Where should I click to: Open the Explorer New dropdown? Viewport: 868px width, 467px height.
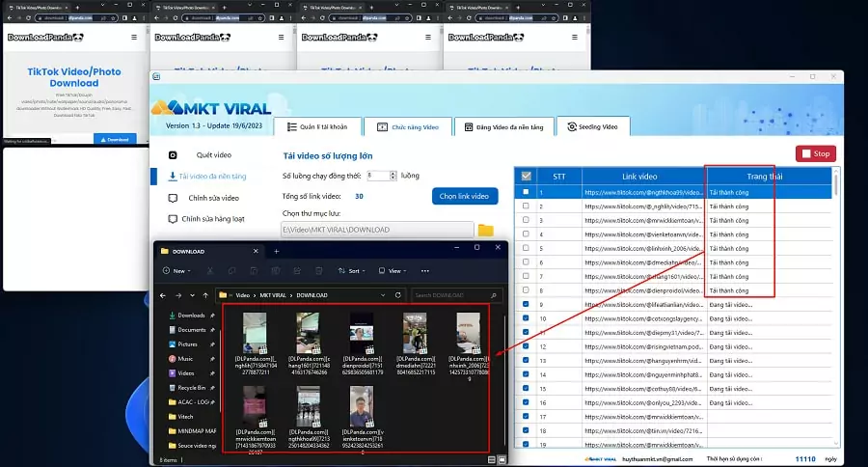pyautogui.click(x=176, y=271)
